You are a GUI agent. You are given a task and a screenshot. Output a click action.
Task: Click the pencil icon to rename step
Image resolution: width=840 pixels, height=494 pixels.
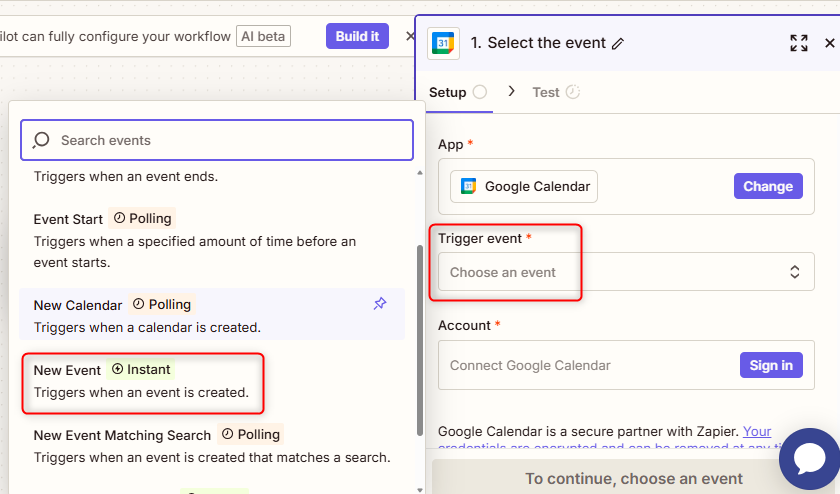pyautogui.click(x=618, y=43)
